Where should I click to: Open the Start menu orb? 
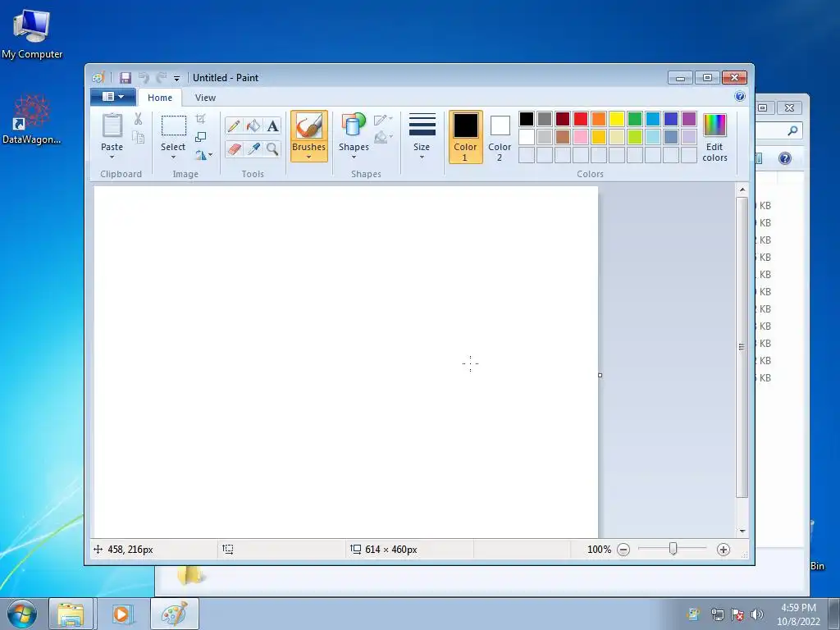point(22,614)
